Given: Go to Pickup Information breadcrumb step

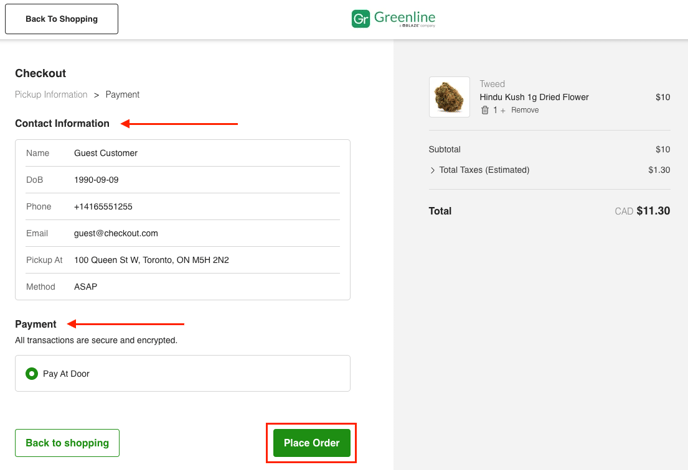Looking at the screenshot, I should click(x=51, y=95).
